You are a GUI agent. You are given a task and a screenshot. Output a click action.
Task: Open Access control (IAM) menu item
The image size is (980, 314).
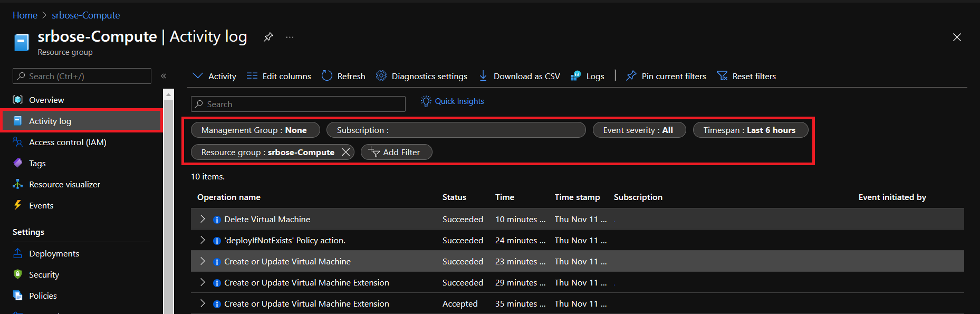pos(68,142)
